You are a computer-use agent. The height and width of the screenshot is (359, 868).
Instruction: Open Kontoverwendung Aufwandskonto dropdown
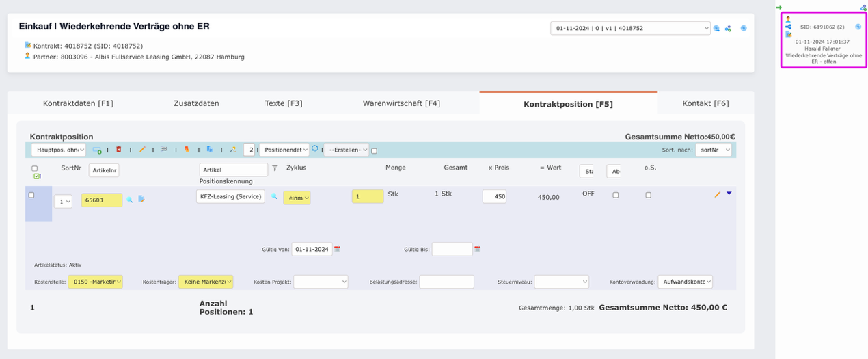point(686,282)
